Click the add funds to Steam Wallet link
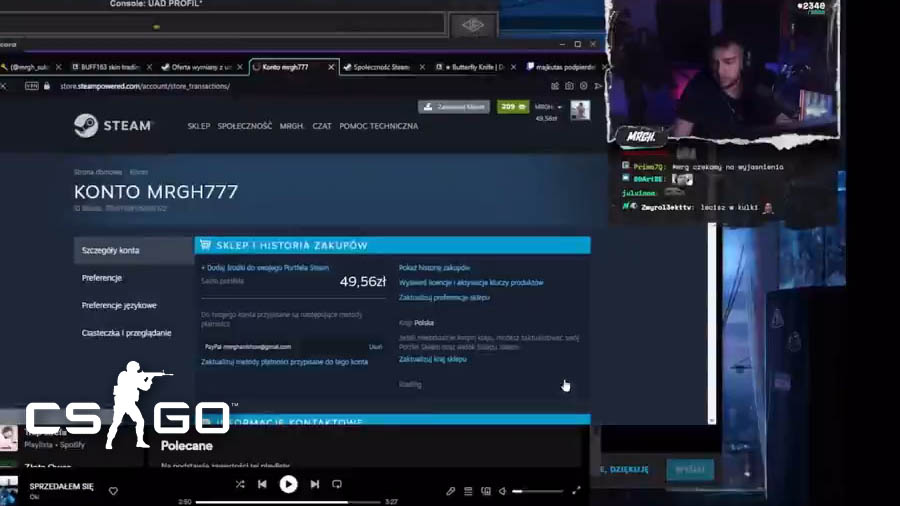This screenshot has height=506, width=900. [265, 268]
